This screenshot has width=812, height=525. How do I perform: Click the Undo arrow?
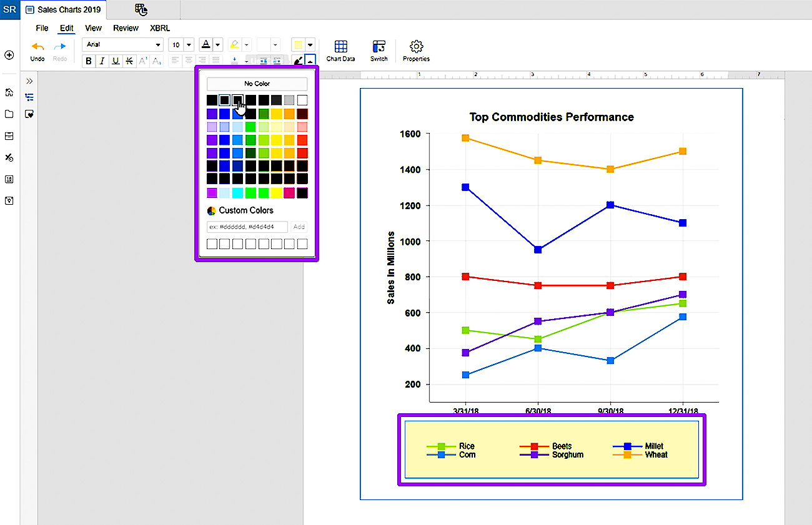pyautogui.click(x=37, y=49)
